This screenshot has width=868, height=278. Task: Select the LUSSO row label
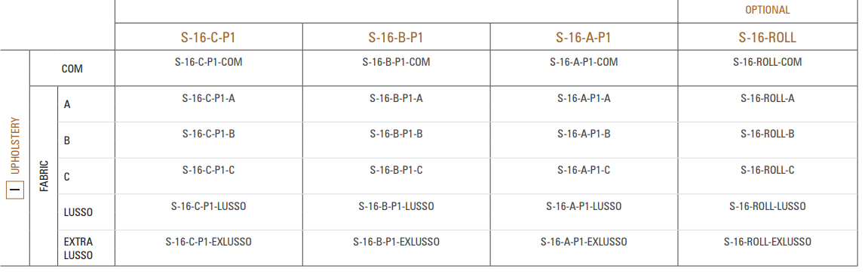point(78,212)
